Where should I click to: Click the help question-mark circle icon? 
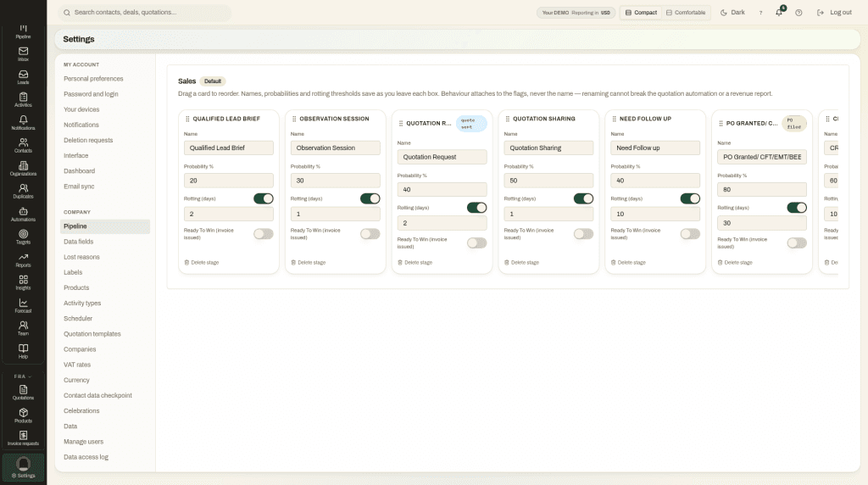click(798, 13)
